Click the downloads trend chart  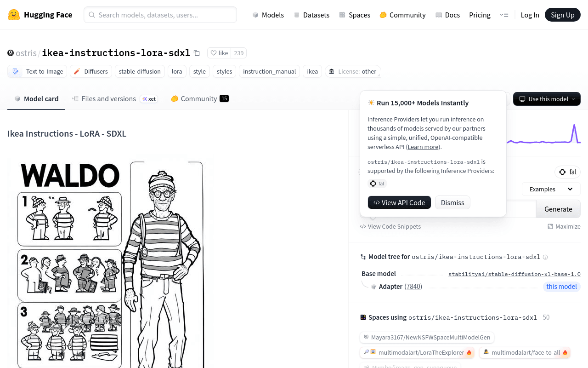[544, 134]
